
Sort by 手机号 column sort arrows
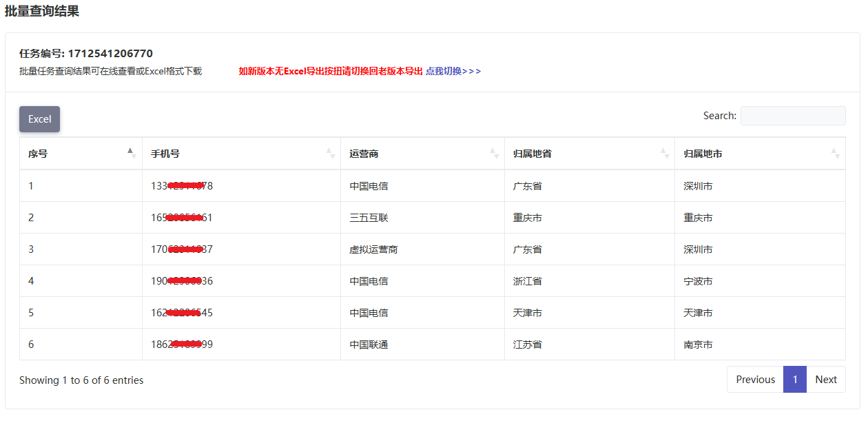click(330, 154)
